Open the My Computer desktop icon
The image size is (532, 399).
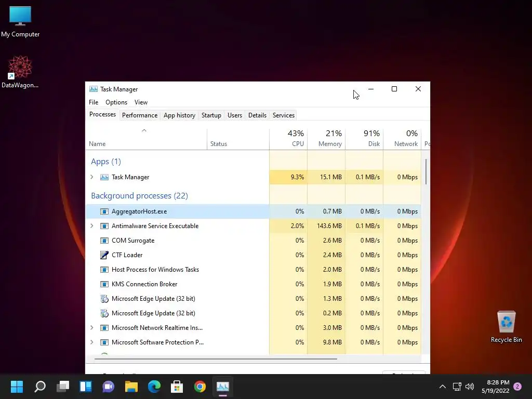coord(20,21)
